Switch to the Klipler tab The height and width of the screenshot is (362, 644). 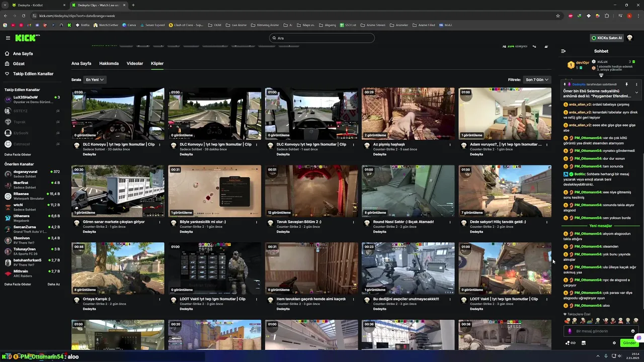(x=157, y=63)
